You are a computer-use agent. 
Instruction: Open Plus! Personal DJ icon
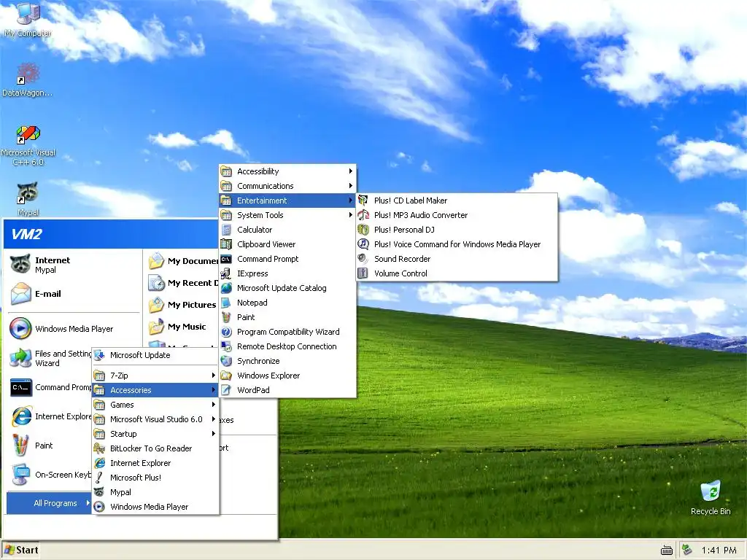point(363,230)
